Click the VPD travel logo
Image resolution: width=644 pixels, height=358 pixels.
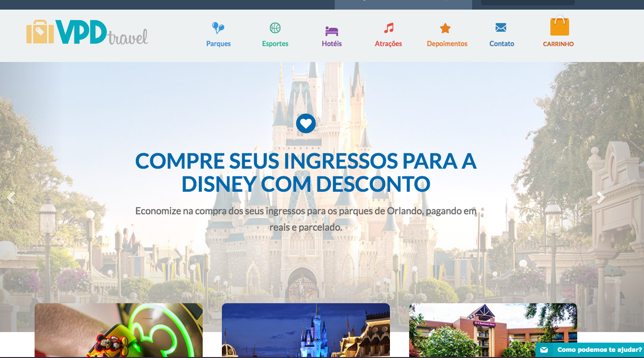[87, 32]
